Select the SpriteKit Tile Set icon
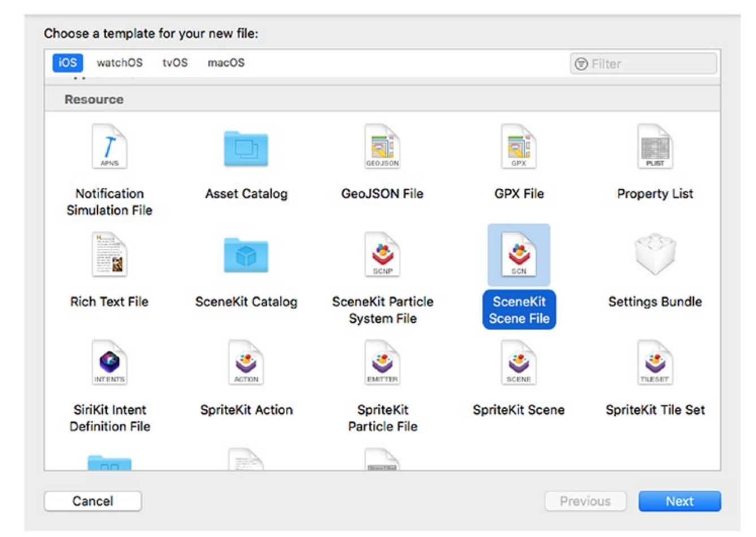 coord(655,362)
